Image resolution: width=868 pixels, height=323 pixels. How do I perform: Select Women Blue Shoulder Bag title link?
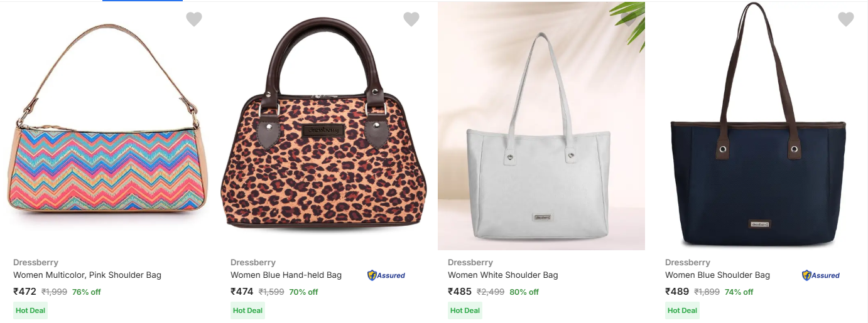point(717,275)
